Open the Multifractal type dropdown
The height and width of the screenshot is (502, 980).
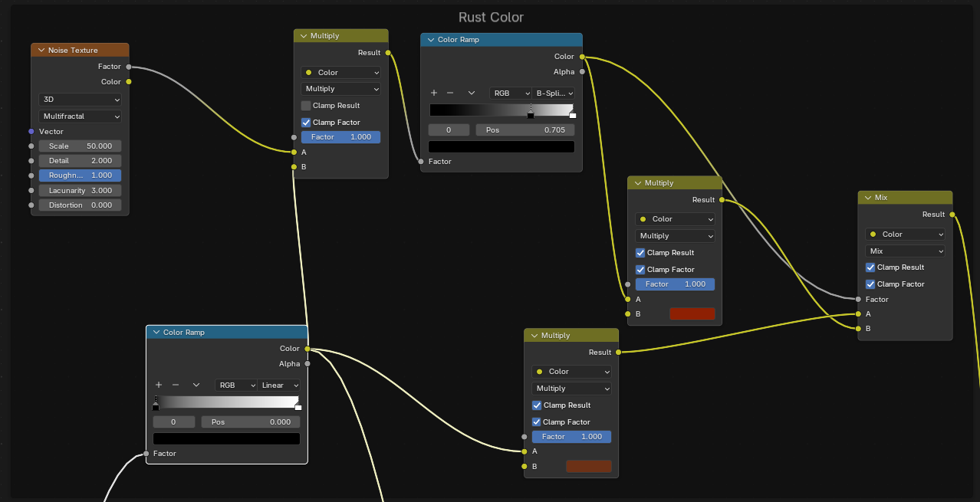click(x=80, y=116)
